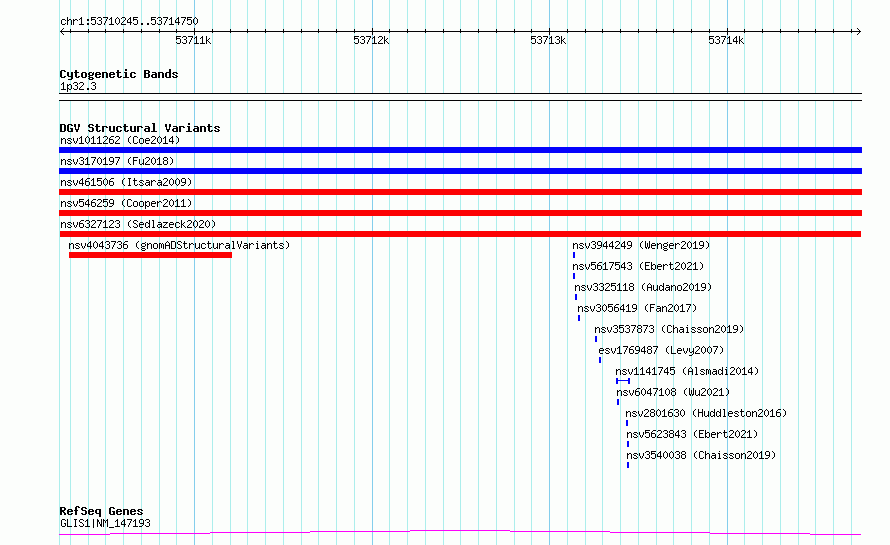This screenshot has width=890, height=545.
Task: Click the chr1:53710245..53714750 region label
Action: click(129, 22)
